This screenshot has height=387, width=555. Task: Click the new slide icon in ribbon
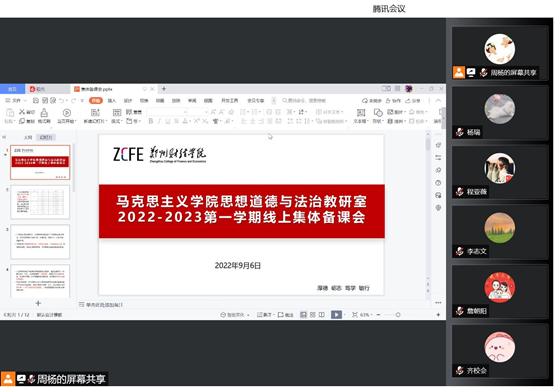(x=95, y=113)
